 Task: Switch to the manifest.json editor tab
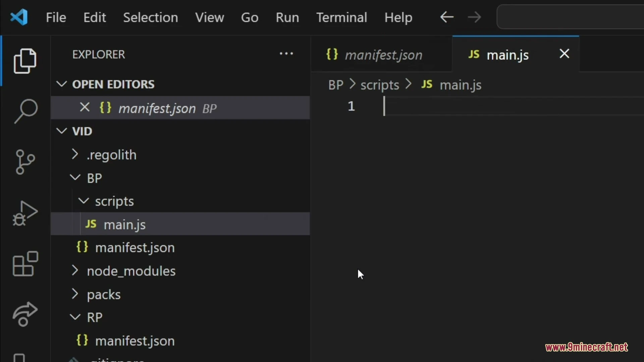381,54
